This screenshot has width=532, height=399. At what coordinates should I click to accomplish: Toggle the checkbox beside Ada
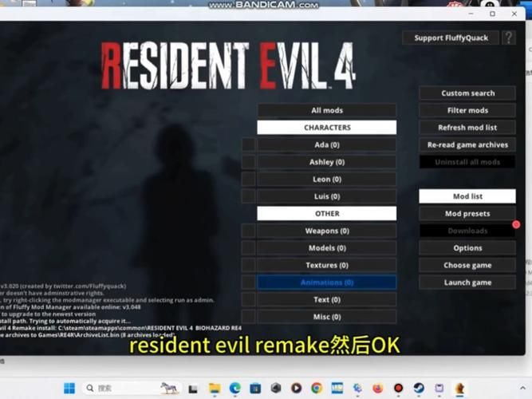(x=249, y=145)
